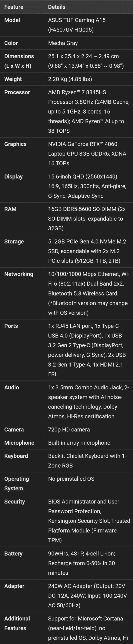This screenshot has width=133, height=644.
Task: Click the Graphics row label
Action: coord(15,144)
